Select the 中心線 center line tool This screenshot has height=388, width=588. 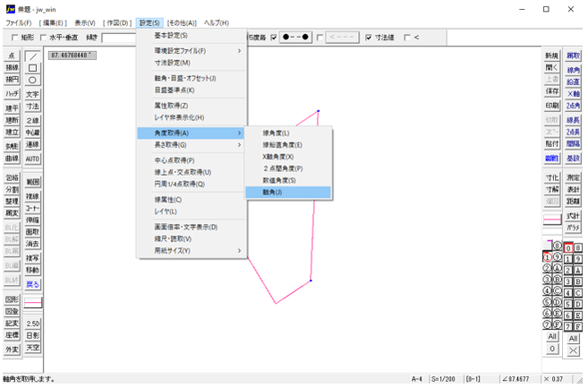(32, 133)
